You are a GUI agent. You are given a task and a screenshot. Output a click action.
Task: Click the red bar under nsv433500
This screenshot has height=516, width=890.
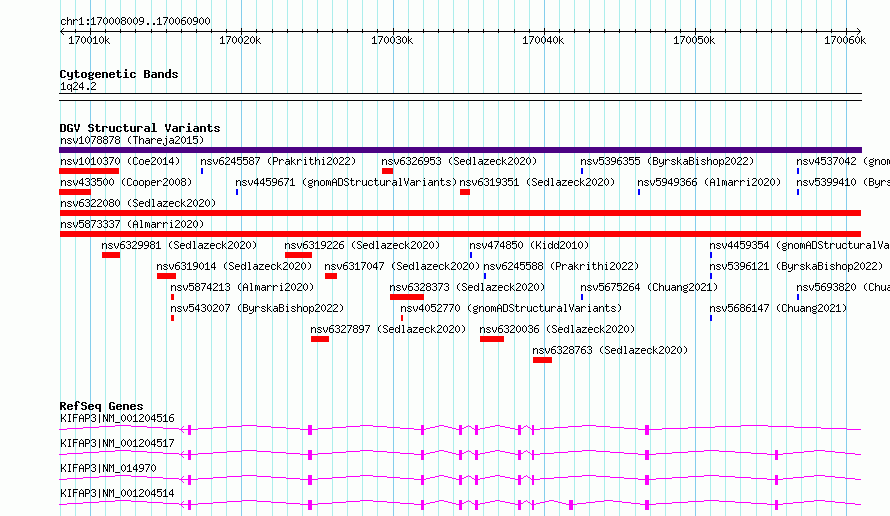pos(75,192)
